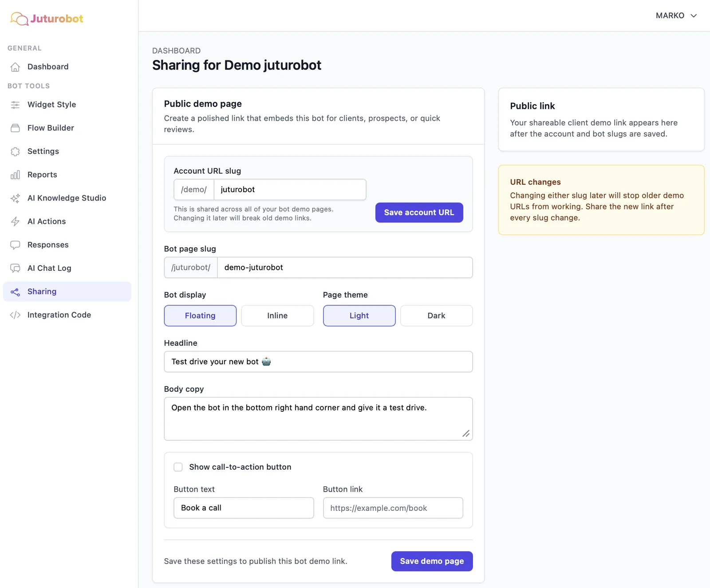Click the Responses speech bubble icon
Viewport: 710px width, 588px height.
[15, 245]
